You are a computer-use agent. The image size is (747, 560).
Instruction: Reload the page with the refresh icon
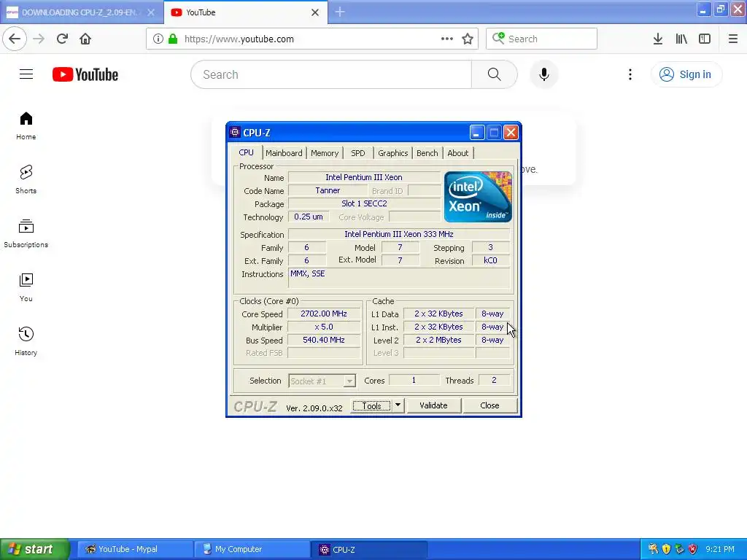[x=62, y=39]
